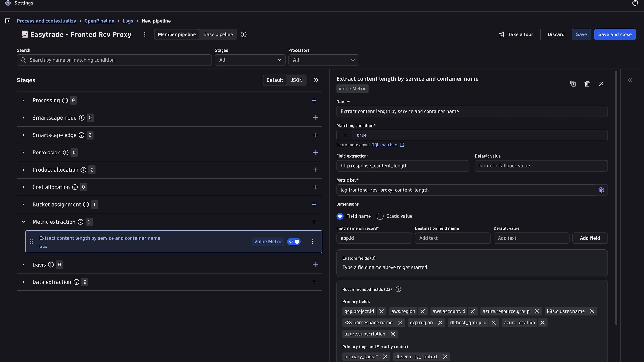This screenshot has width=644, height=362.
Task: Remove k8s.cluster.name recommended field
Action: click(592, 311)
